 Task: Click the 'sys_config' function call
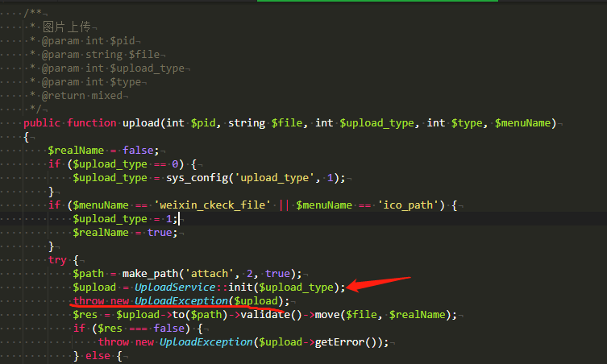click(x=197, y=178)
